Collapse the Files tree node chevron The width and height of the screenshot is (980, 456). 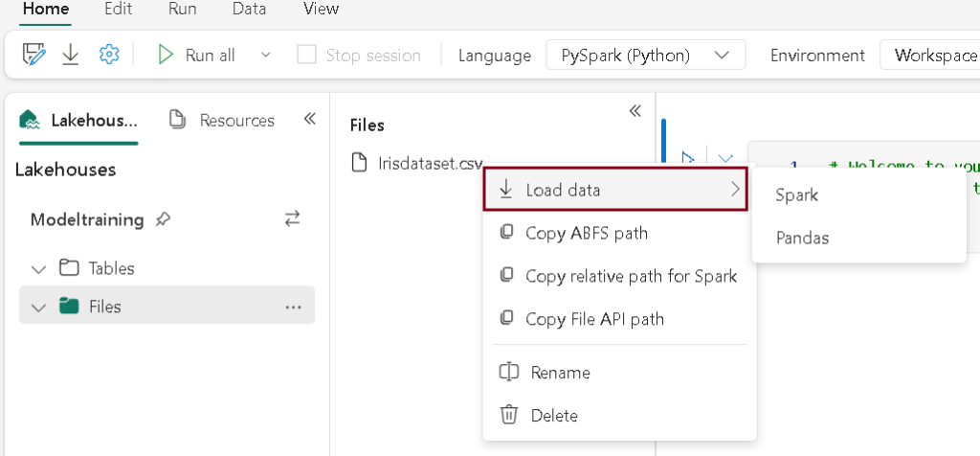tap(38, 308)
